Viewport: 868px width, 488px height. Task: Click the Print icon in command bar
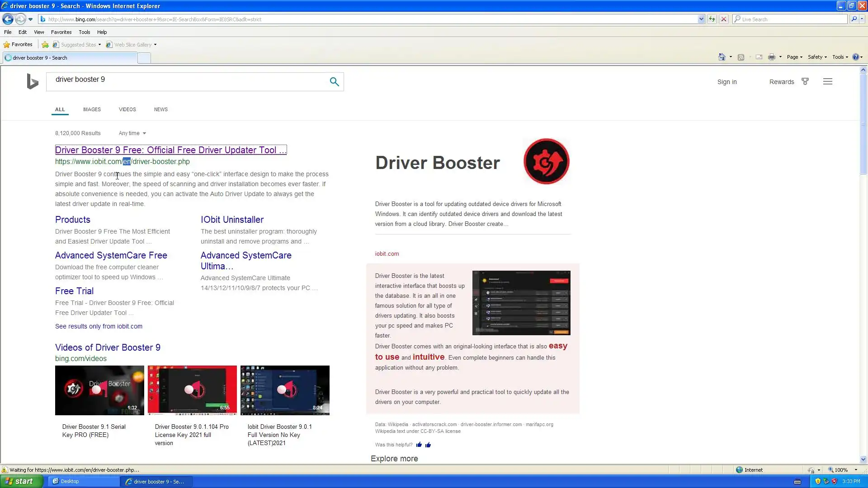pos(772,57)
